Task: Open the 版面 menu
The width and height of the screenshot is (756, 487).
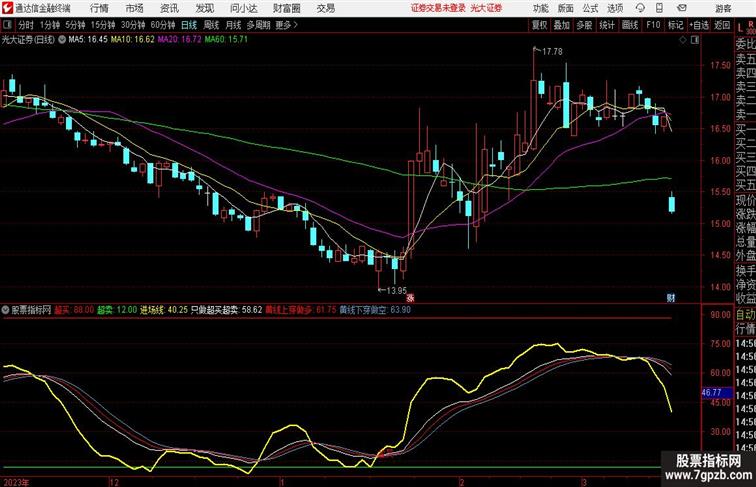Action: point(566,8)
